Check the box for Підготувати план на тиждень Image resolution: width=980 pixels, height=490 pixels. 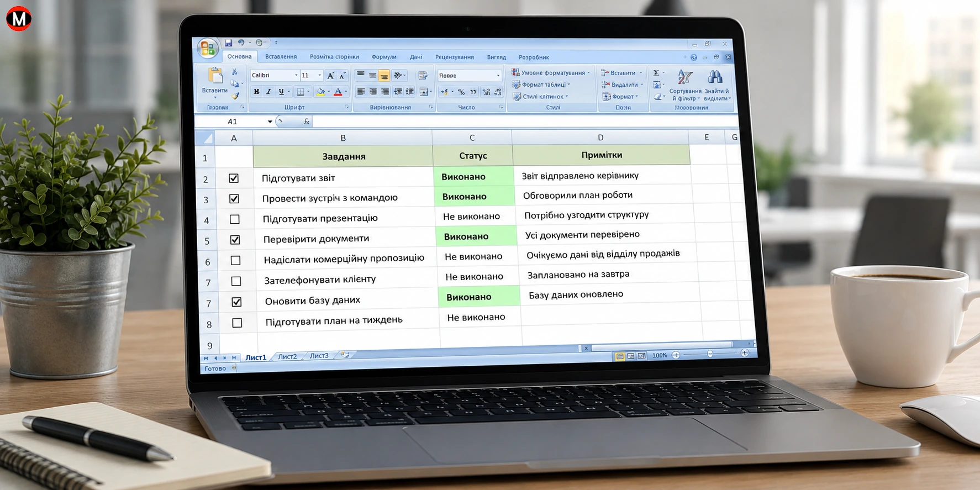click(238, 323)
